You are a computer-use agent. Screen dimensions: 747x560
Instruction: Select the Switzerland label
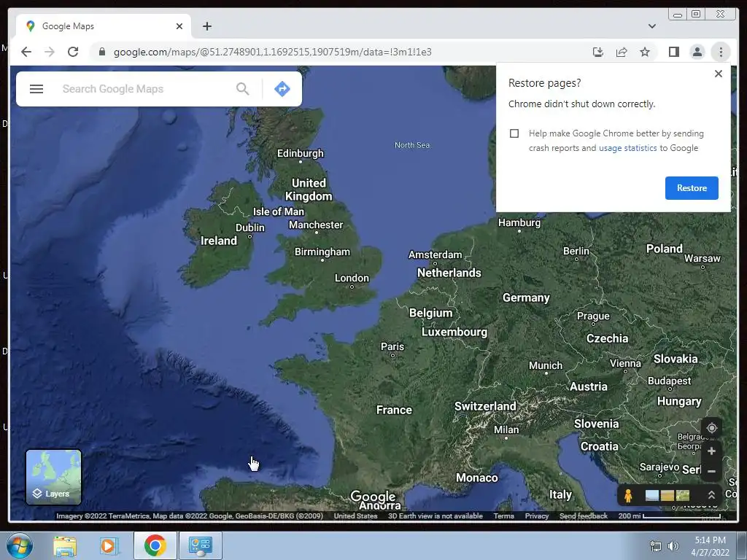[485, 406]
